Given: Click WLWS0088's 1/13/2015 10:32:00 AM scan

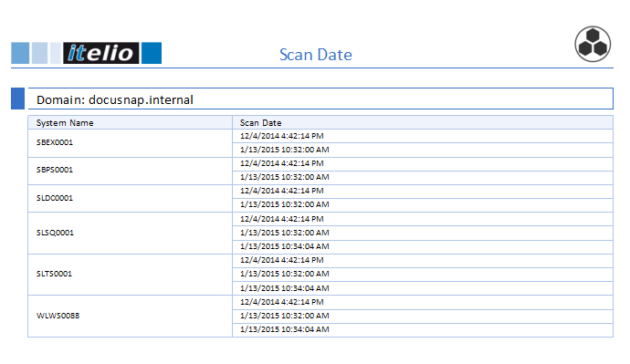Looking at the screenshot, I should [285, 316].
